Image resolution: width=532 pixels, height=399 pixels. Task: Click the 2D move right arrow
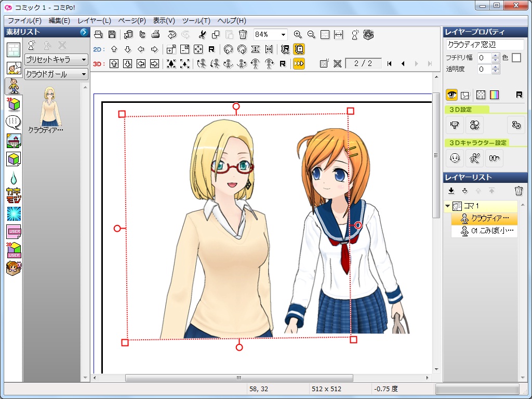154,49
